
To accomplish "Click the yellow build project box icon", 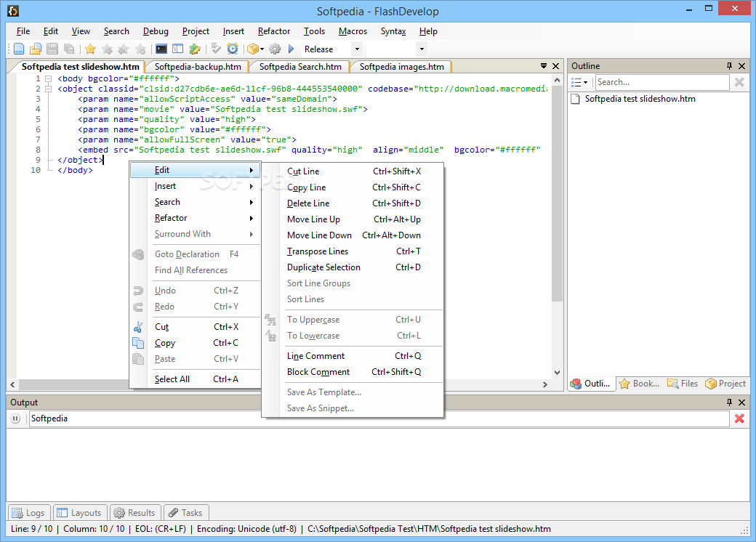I will (x=253, y=49).
